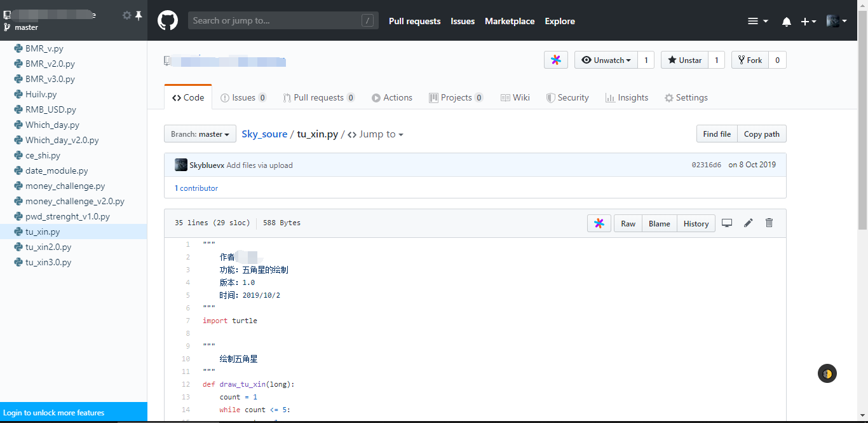This screenshot has height=423, width=868.
Task: Expand the Unwatch dropdown
Action: point(606,60)
